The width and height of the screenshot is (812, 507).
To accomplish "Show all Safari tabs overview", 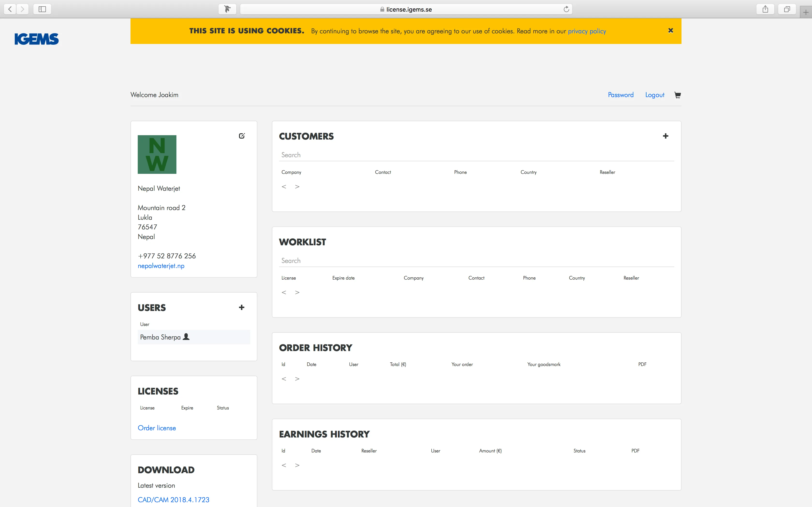I will (x=787, y=9).
